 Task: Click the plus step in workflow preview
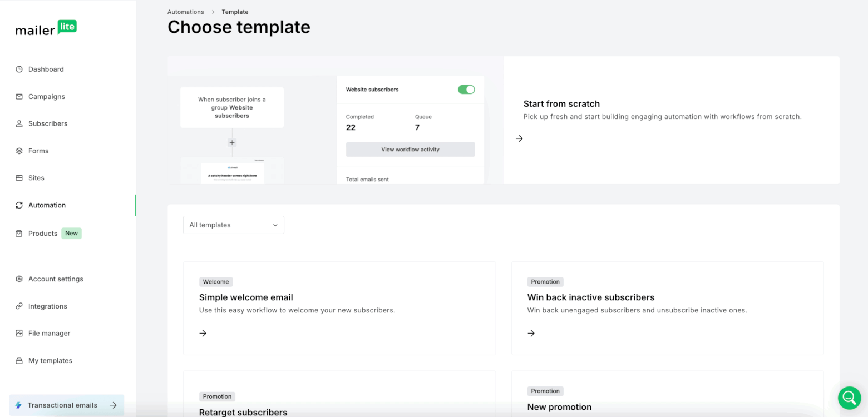(232, 143)
